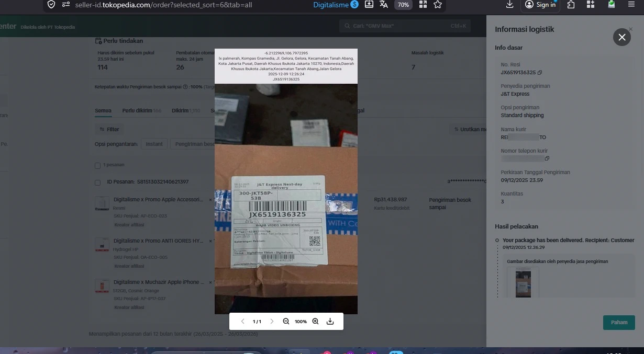This screenshot has height=354, width=644.
Task: Open the Firefox hamburger application menu
Action: coord(631,5)
